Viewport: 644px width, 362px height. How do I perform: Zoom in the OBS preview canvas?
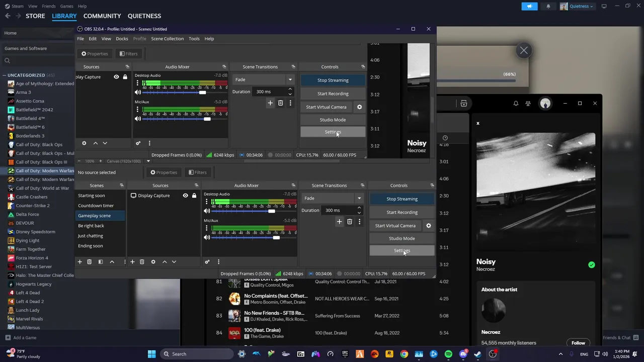click(x=100, y=161)
